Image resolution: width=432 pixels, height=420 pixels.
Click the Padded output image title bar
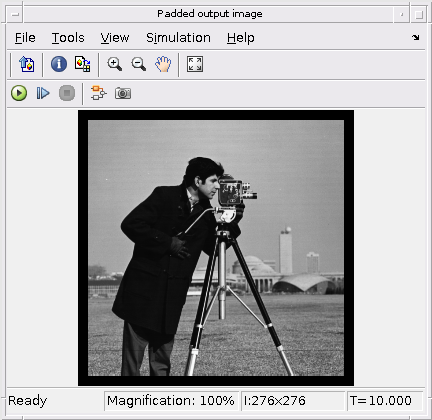click(x=210, y=14)
